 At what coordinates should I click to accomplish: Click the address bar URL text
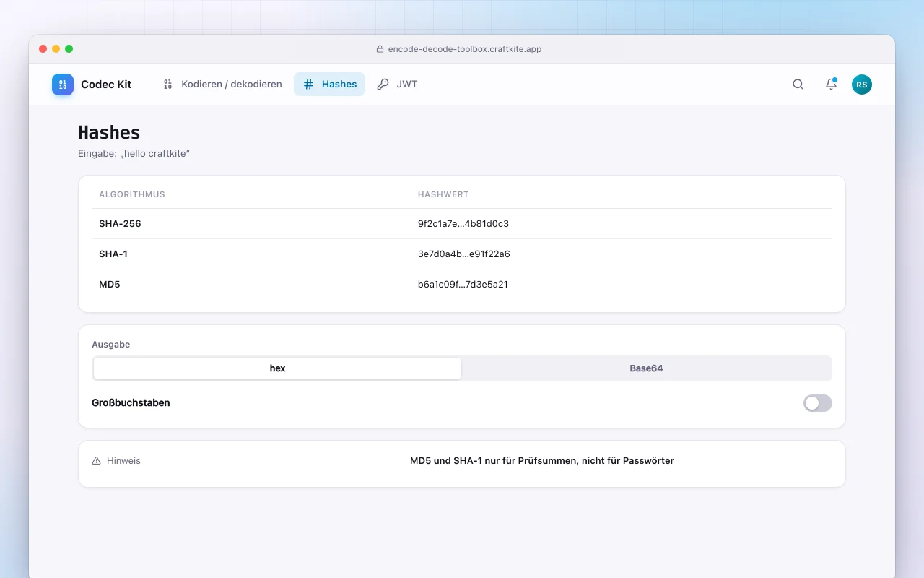465,49
